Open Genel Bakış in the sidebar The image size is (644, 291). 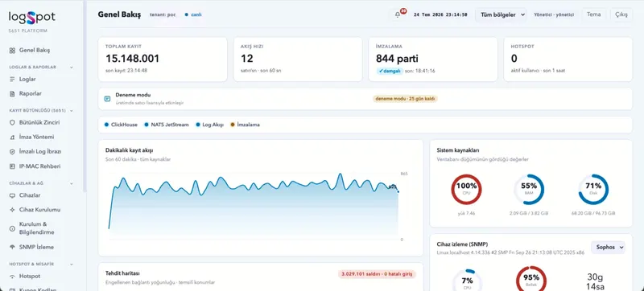point(35,51)
